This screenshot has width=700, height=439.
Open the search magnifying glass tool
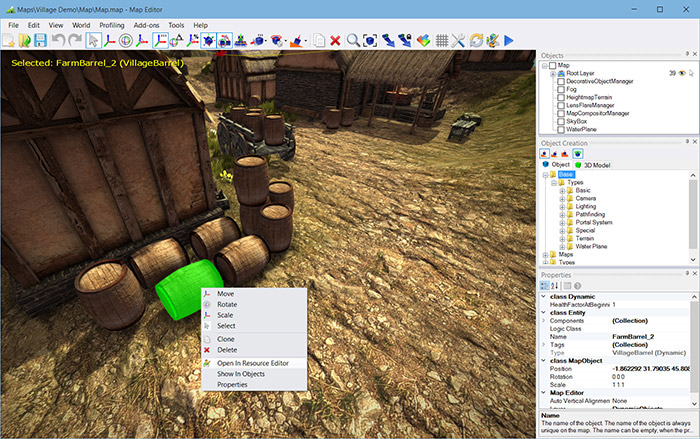(x=353, y=41)
